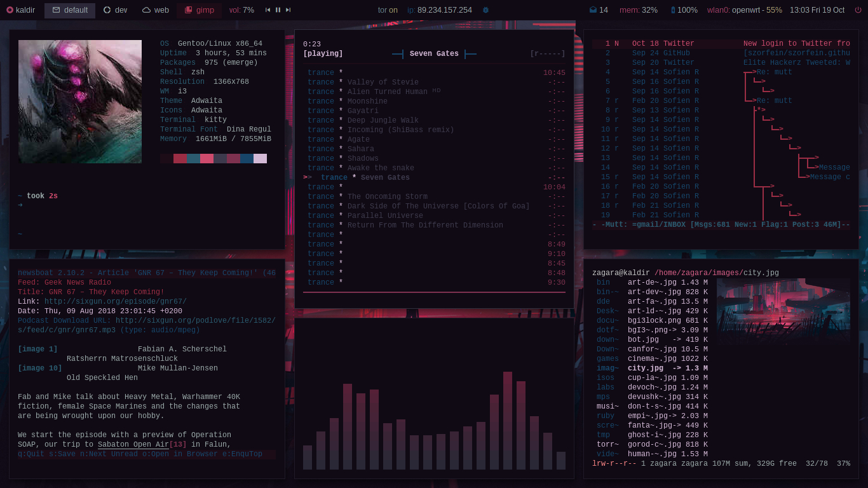
Task: Expand the first Re: mutt thread
Action: pyautogui.click(x=774, y=72)
